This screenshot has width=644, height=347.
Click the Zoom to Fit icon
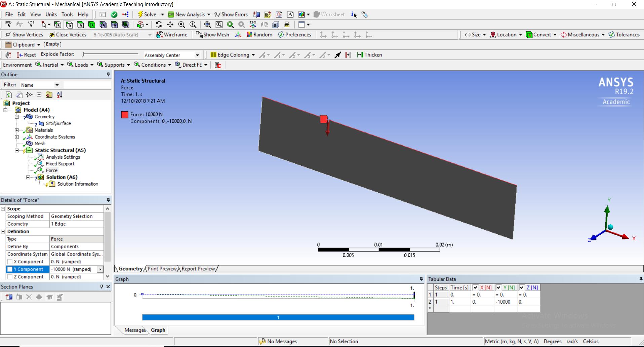(x=208, y=25)
